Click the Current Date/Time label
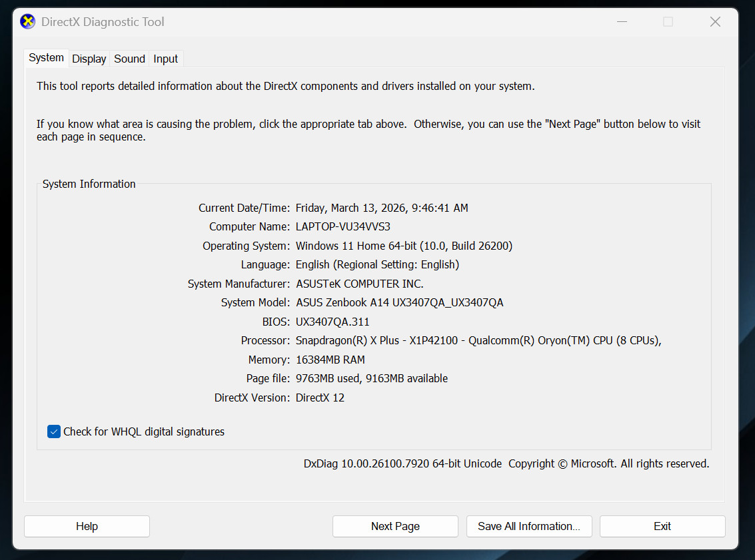Image resolution: width=755 pixels, height=560 pixels. coord(244,208)
